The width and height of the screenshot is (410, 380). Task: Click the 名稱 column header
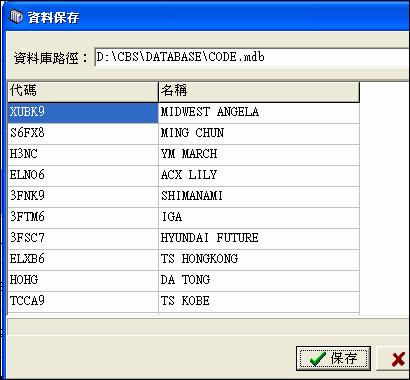tap(259, 92)
